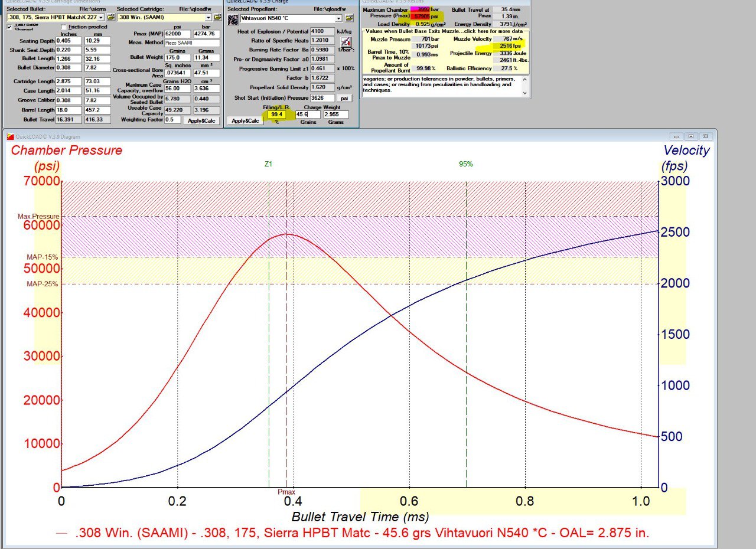Toggle the Tail/Base Shaped checkbox
756x549 pixels.
[x=9, y=27]
